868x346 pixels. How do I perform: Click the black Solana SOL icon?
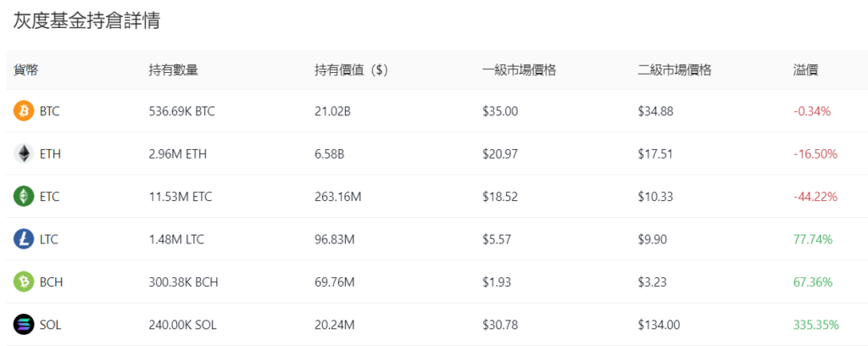click(x=24, y=324)
